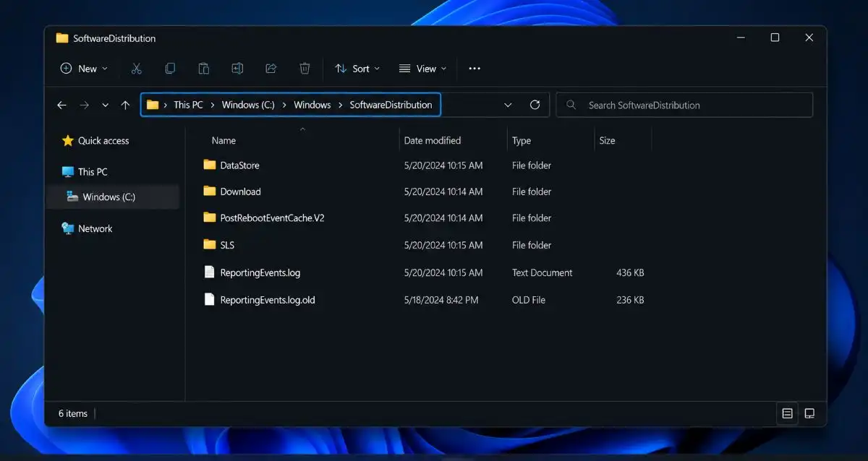Click the Text Document type cell
Viewport: 868px width, 461px height.
[542, 272]
